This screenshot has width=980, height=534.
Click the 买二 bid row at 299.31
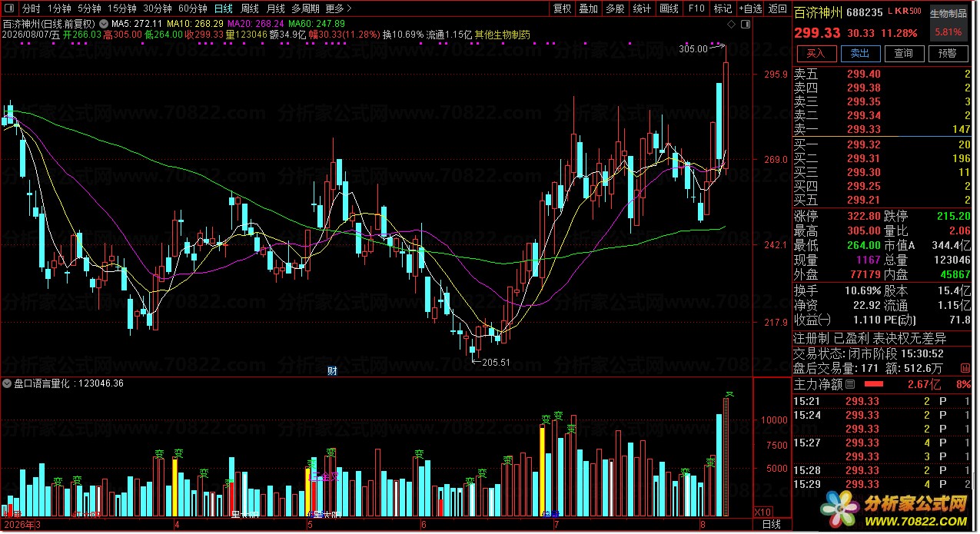tap(883, 158)
